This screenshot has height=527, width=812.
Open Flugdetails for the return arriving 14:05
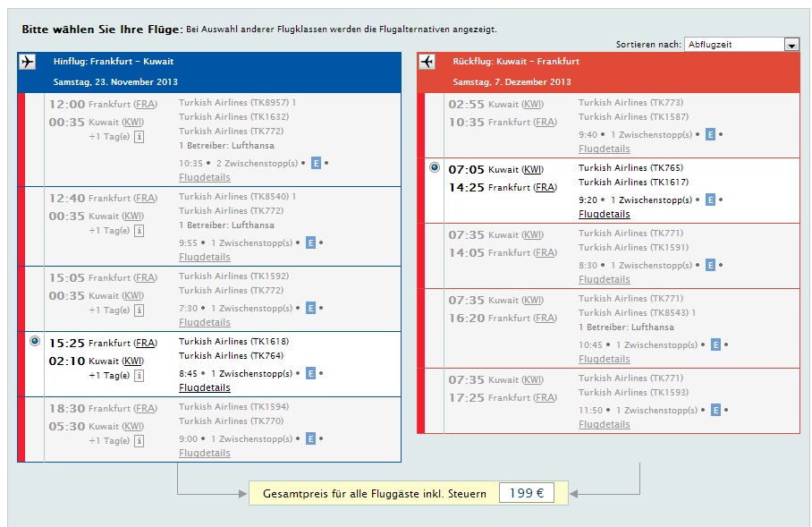(x=605, y=279)
